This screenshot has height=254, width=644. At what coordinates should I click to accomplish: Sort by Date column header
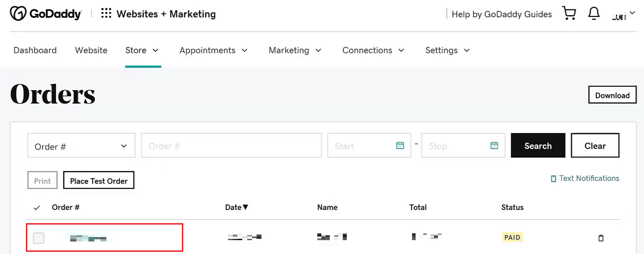(x=237, y=207)
